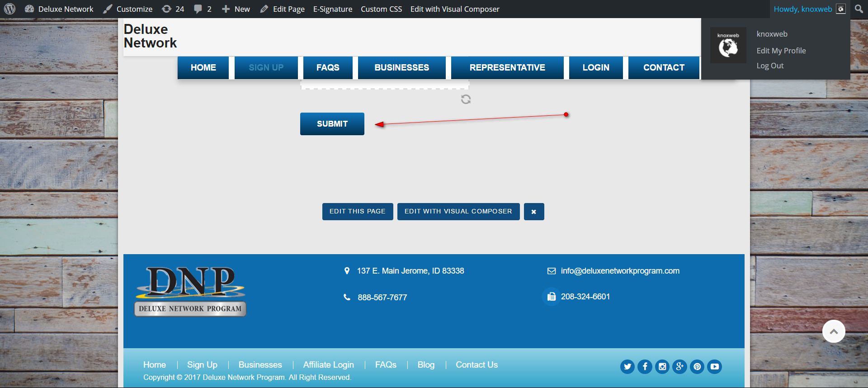Open the comments bubble icon
Image resolution: width=868 pixels, height=388 pixels.
pos(198,9)
